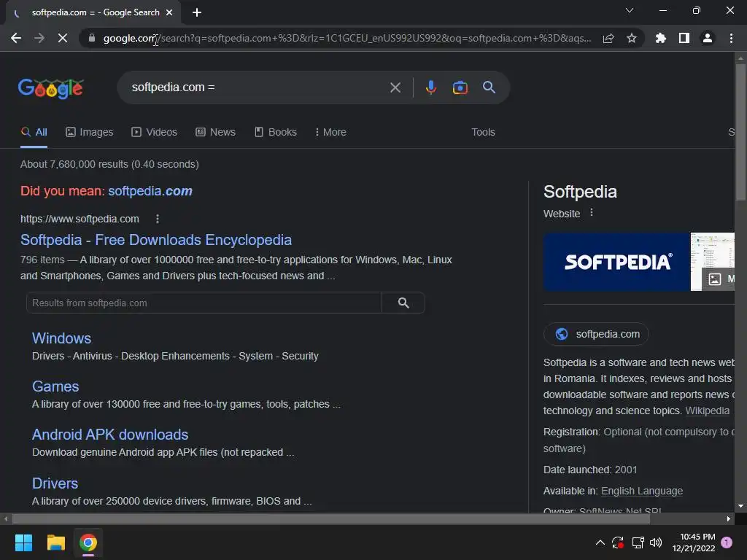Close the softpedia.com Google Search tab
This screenshot has width=747, height=560.
[x=169, y=12]
